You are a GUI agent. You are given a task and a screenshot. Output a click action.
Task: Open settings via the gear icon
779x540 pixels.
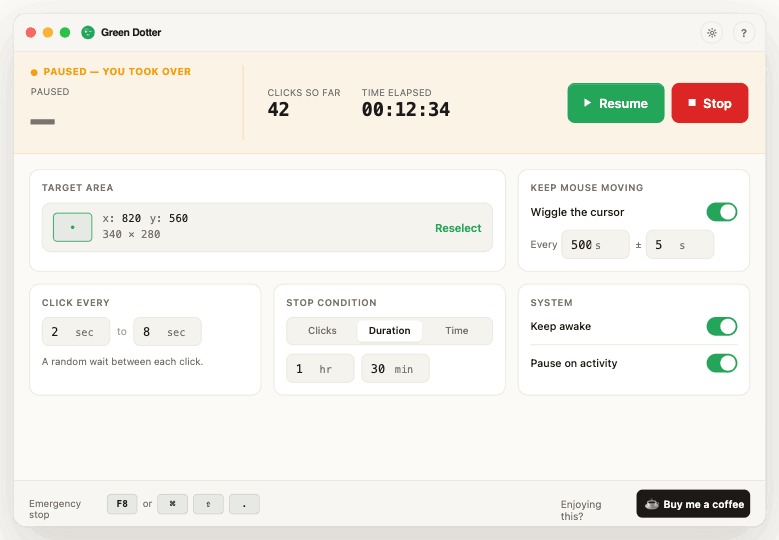point(711,33)
